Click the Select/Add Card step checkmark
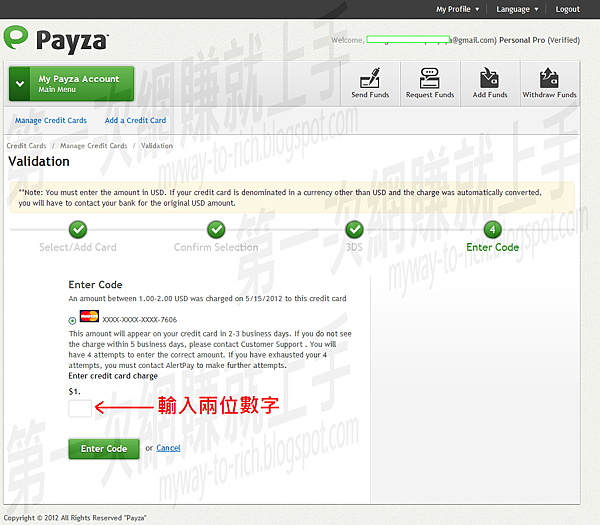This screenshot has height=525, width=600. [78, 230]
